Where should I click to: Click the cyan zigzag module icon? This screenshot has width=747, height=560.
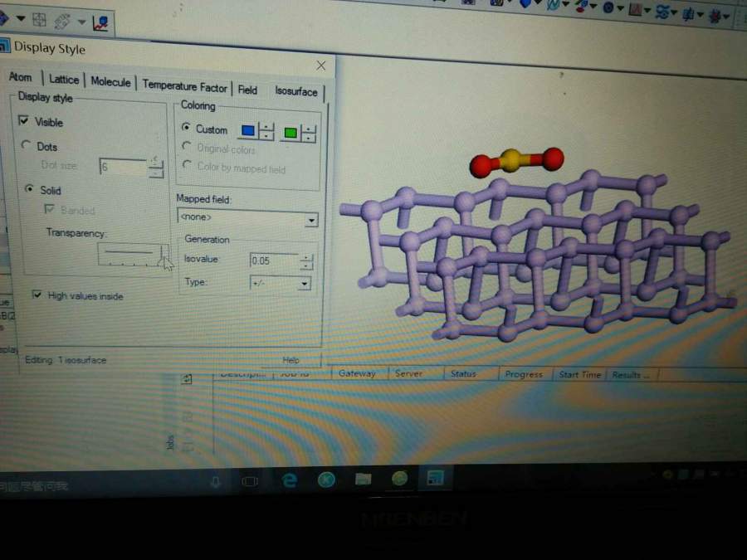pos(553,5)
